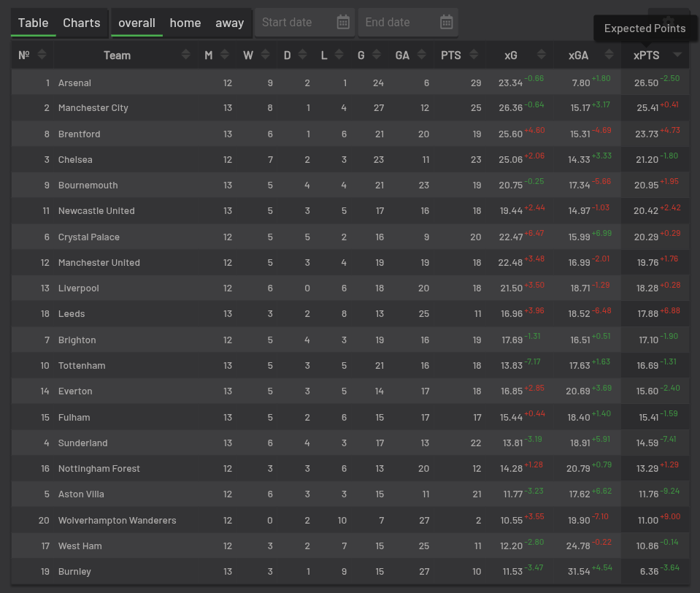Open the Manchester City team link

coord(93,108)
